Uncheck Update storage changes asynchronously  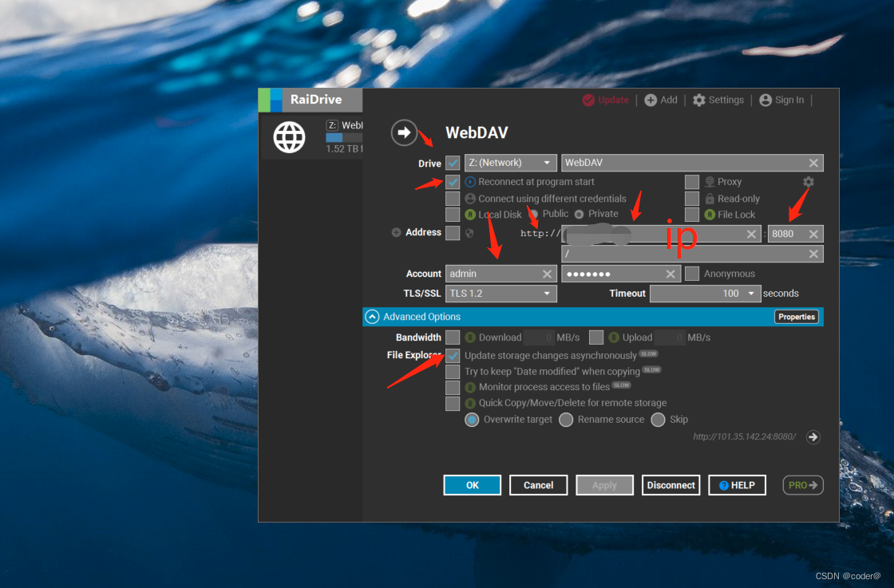[x=453, y=356]
